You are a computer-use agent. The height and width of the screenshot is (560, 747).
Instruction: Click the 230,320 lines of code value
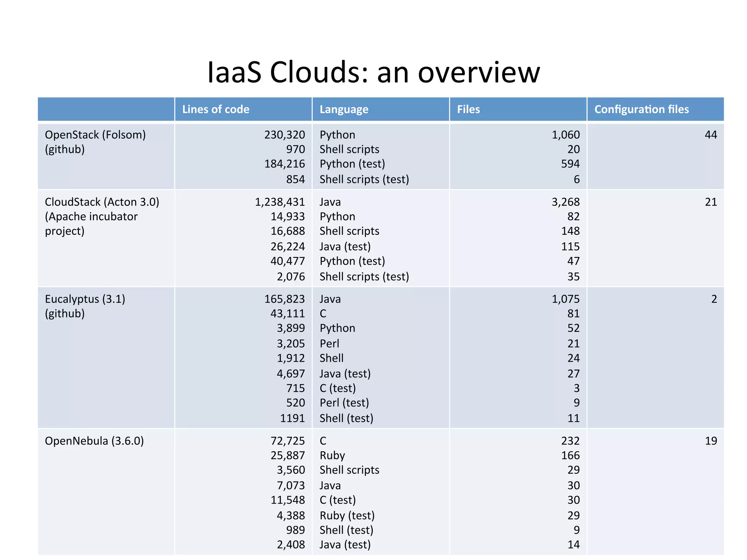point(285,135)
